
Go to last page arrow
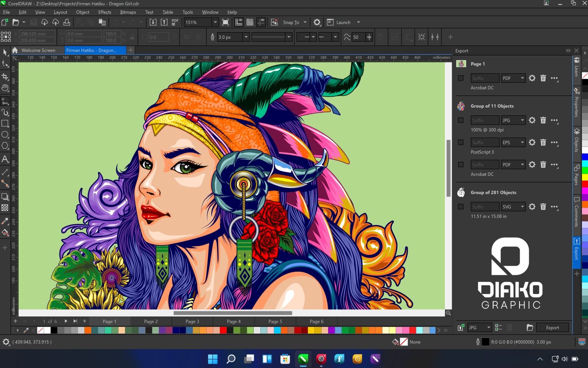click(75, 321)
